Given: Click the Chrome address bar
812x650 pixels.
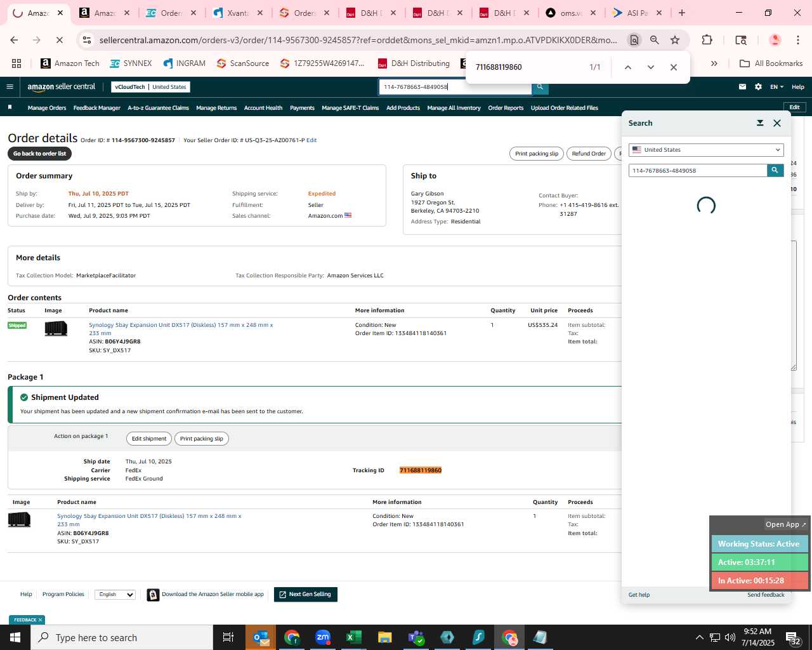Looking at the screenshot, I should point(358,40).
